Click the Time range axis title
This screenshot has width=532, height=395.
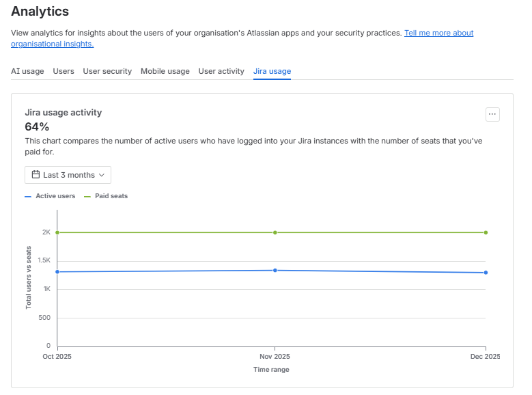pyautogui.click(x=271, y=370)
